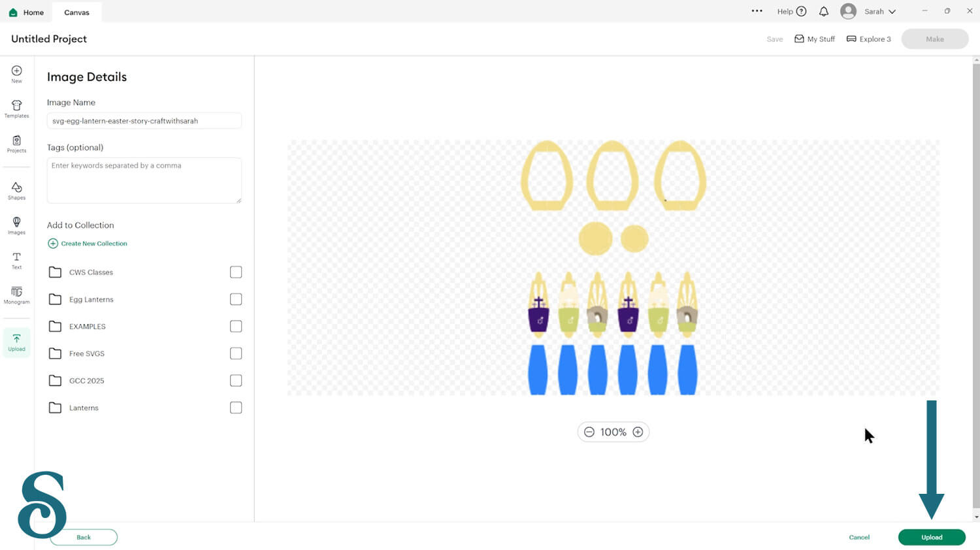Image resolution: width=980 pixels, height=550 pixels.
Task: Enable the Lanterns collection checkbox
Action: [x=236, y=408]
